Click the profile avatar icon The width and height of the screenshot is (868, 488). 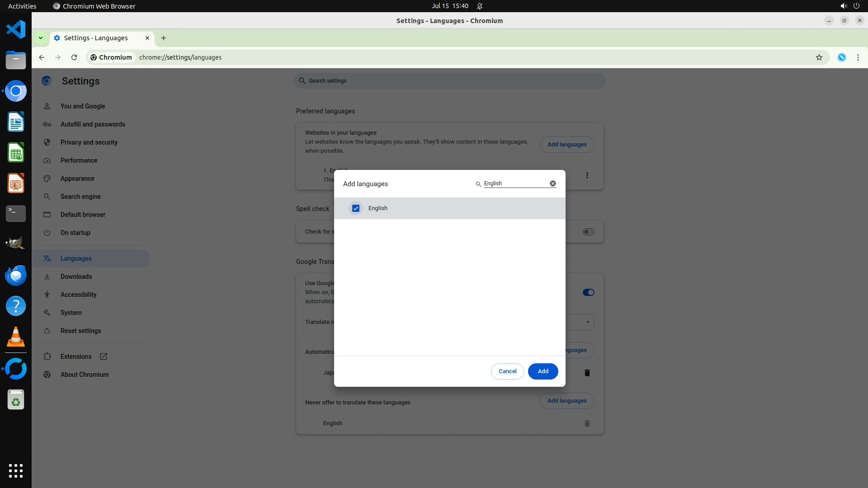(841, 57)
